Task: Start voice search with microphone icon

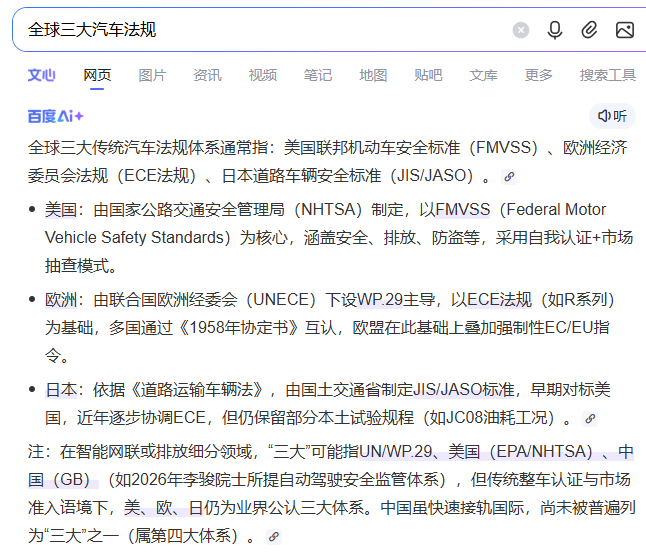Action: pos(555,30)
